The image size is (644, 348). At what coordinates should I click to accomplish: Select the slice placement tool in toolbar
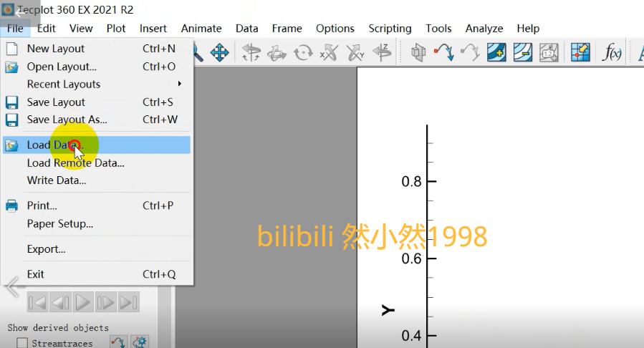pyautogui.click(x=418, y=53)
